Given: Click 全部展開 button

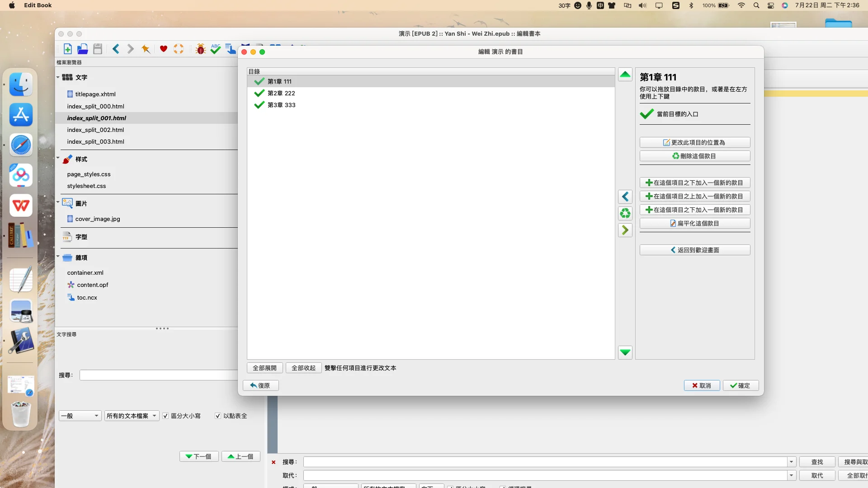Looking at the screenshot, I should coord(265,368).
